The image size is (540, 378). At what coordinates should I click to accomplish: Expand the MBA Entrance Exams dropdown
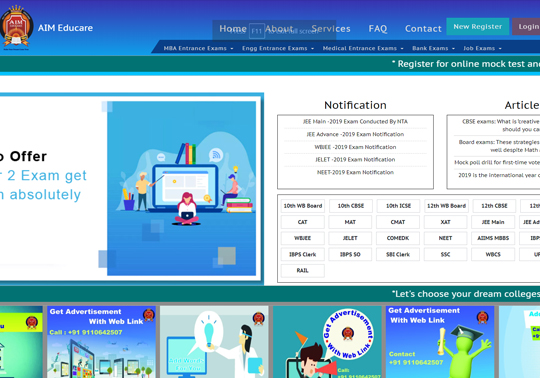[x=198, y=48]
